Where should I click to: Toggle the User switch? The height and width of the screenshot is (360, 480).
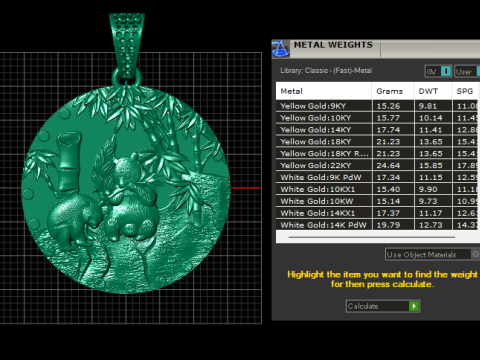[x=467, y=71]
